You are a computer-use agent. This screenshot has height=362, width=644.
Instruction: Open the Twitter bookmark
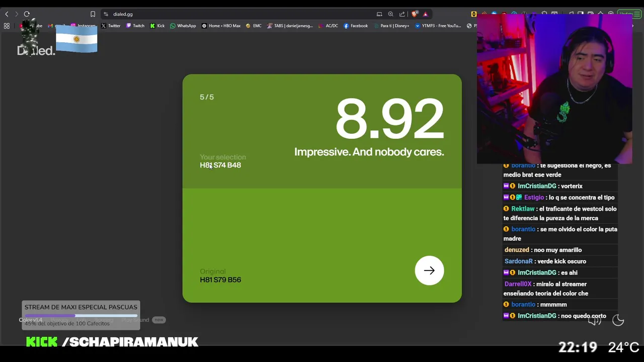(111, 26)
